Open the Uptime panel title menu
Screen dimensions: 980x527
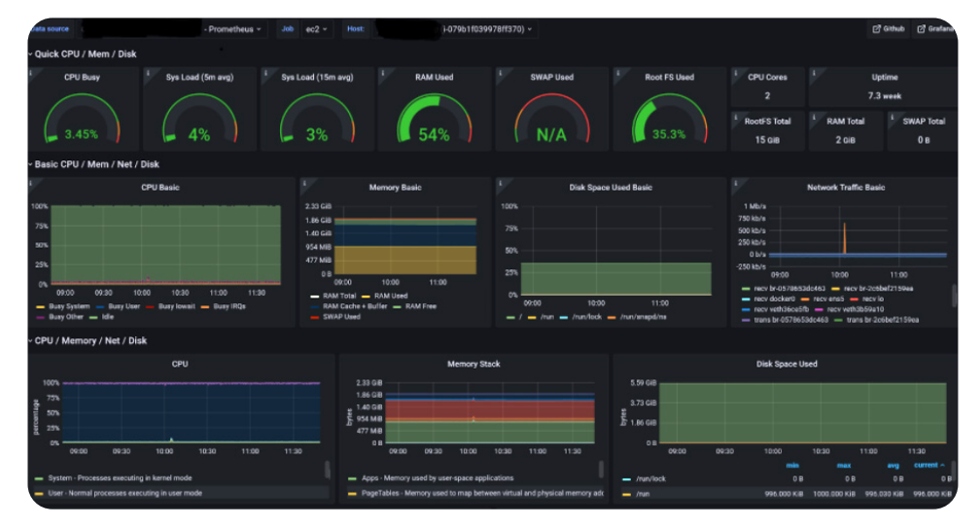tap(885, 78)
